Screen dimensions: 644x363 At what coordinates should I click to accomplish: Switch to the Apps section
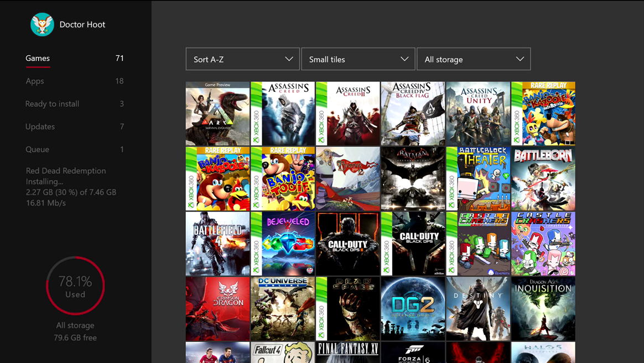tap(34, 81)
